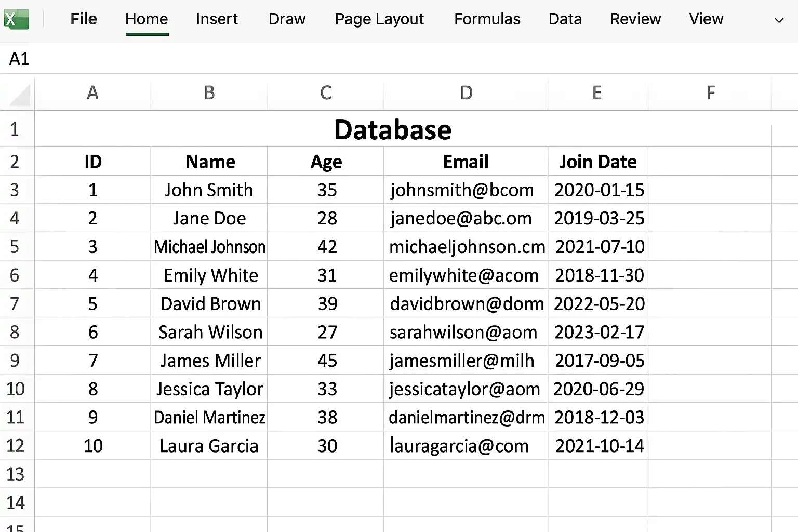
Task: Switch to the Insert tab
Action: 217,19
